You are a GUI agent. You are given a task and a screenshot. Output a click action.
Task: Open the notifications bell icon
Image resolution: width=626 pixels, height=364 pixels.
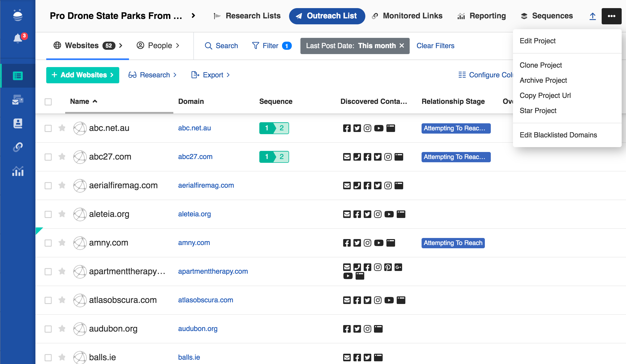[18, 38]
